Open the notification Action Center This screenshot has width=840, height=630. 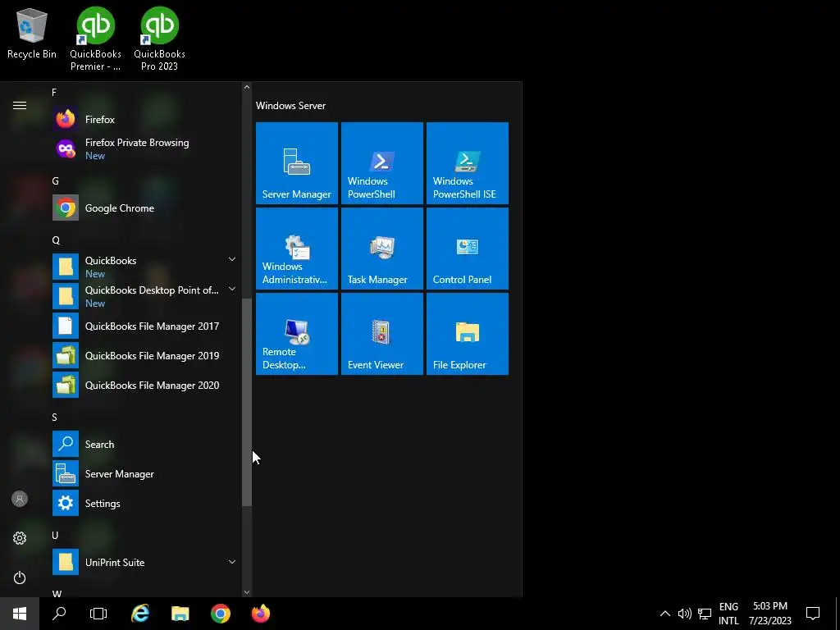(x=813, y=614)
